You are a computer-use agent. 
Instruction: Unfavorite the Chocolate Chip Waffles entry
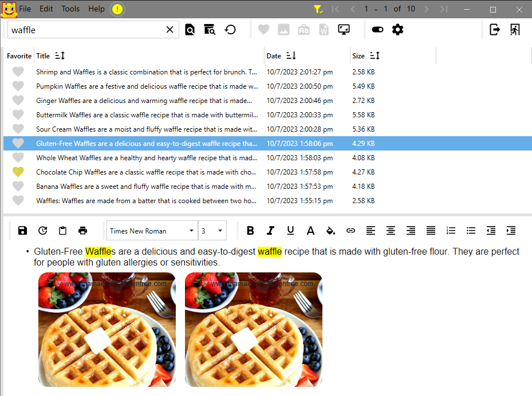[x=18, y=172]
